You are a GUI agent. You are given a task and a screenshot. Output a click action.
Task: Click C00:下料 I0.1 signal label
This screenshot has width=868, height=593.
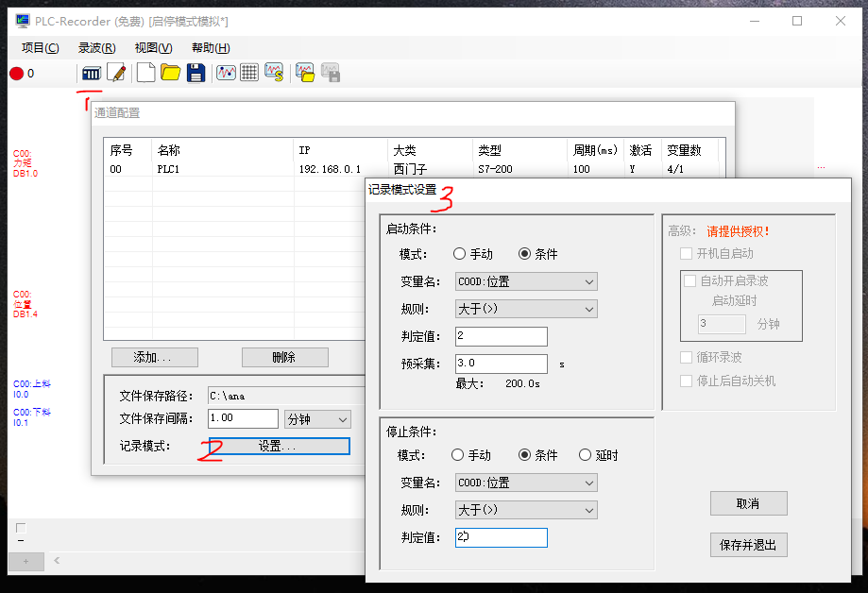pyautogui.click(x=31, y=417)
